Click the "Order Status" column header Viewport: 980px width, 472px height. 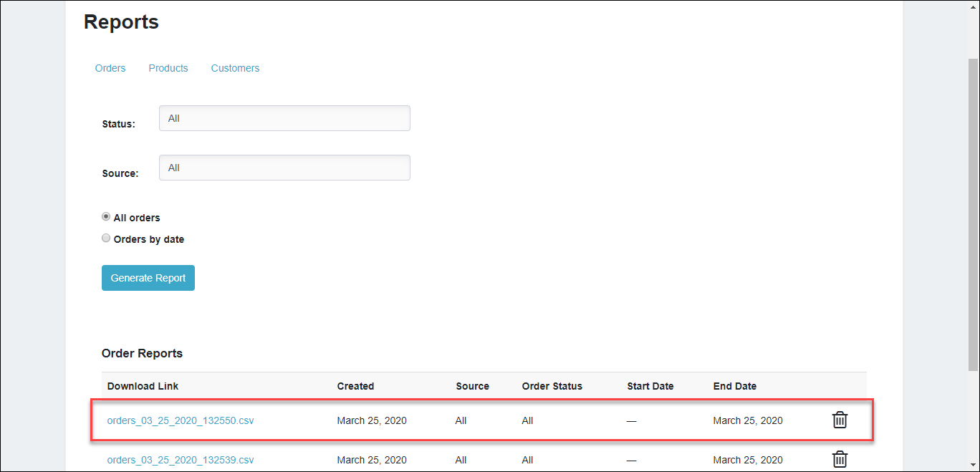[x=552, y=385]
